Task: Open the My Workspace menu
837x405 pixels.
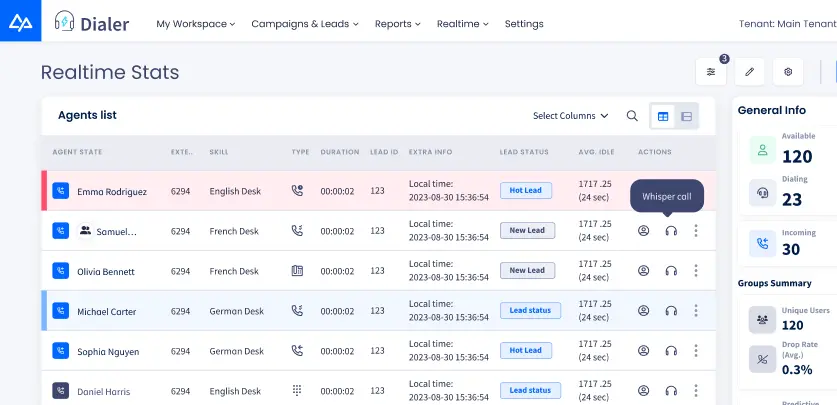Action: [x=195, y=24]
